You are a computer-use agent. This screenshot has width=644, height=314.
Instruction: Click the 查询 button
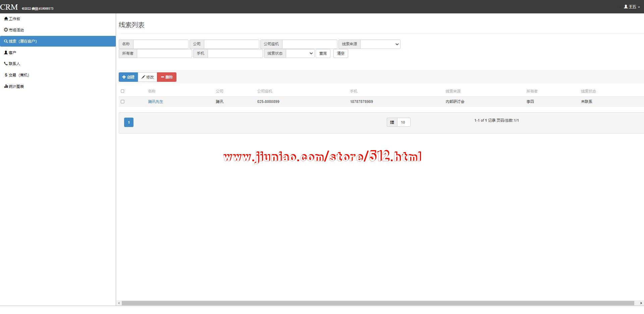(x=323, y=54)
